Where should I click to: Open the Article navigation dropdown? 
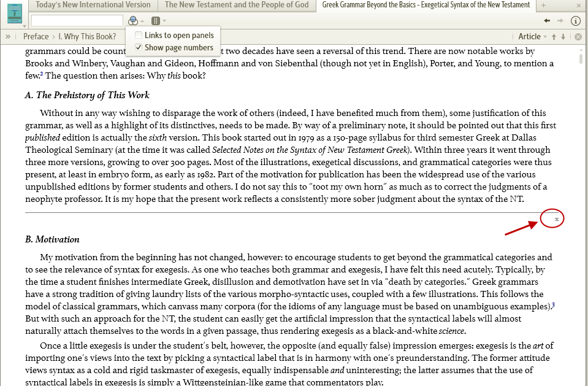(532, 36)
